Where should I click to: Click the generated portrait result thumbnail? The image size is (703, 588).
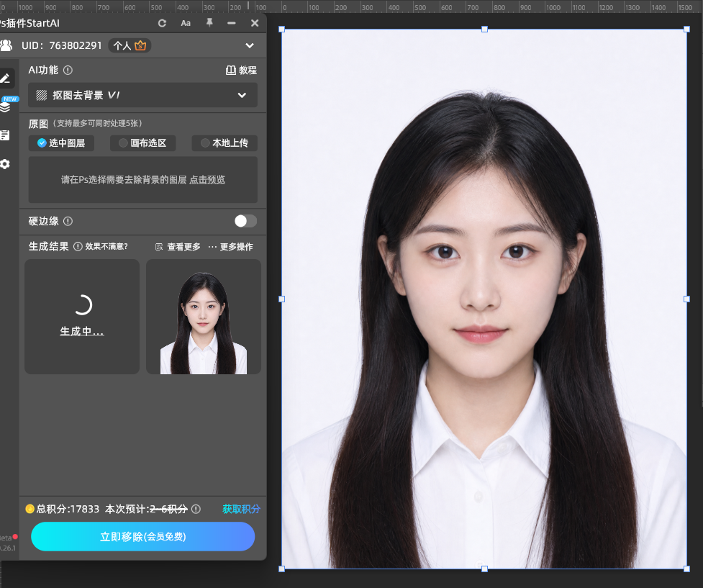pyautogui.click(x=204, y=317)
